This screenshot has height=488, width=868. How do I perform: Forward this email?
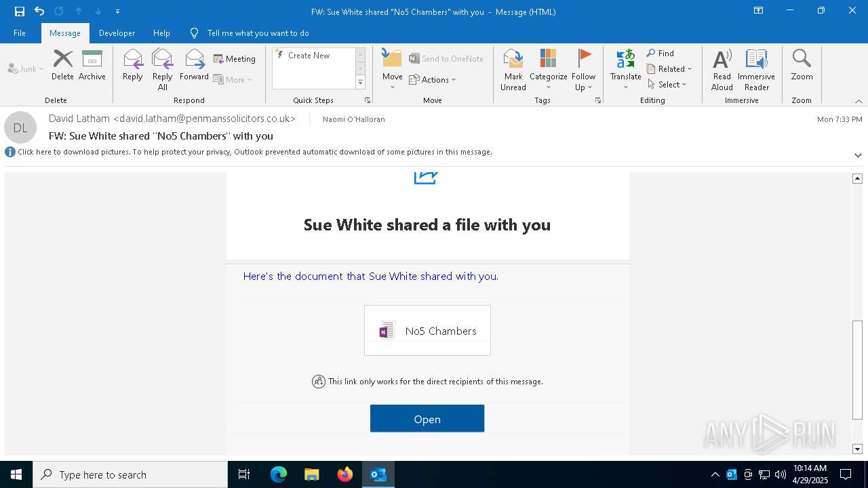[x=194, y=65]
